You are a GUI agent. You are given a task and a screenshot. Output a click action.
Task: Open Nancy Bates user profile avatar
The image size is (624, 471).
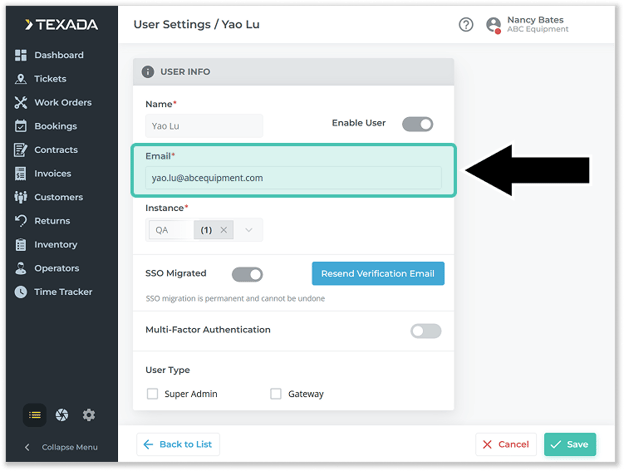[493, 25]
